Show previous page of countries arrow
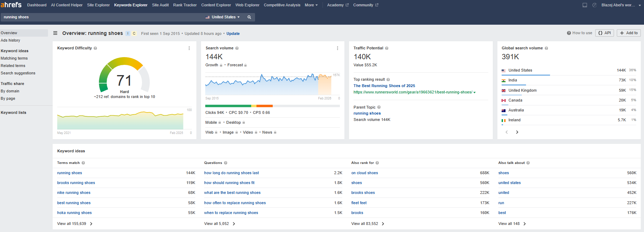The height and width of the screenshot is (232, 644). click(x=507, y=132)
